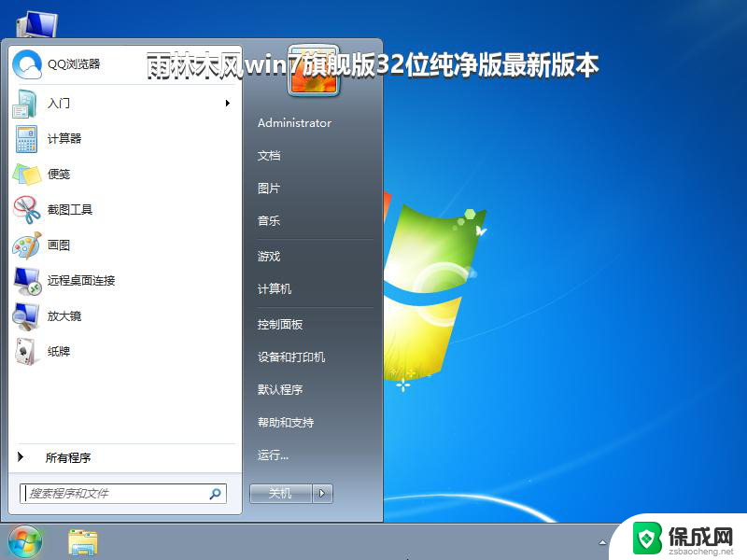This screenshot has height=560, width=747.
Task: Expand the 入门 submenu arrow
Action: 228,104
